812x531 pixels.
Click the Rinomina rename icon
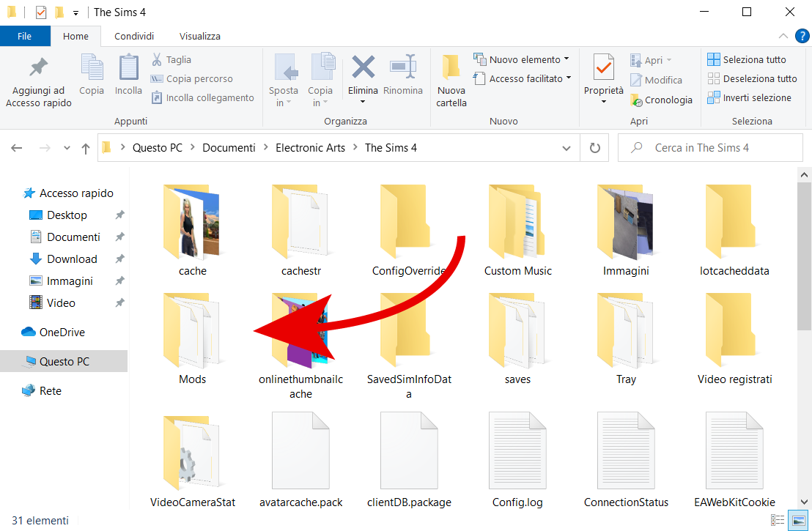coord(402,68)
